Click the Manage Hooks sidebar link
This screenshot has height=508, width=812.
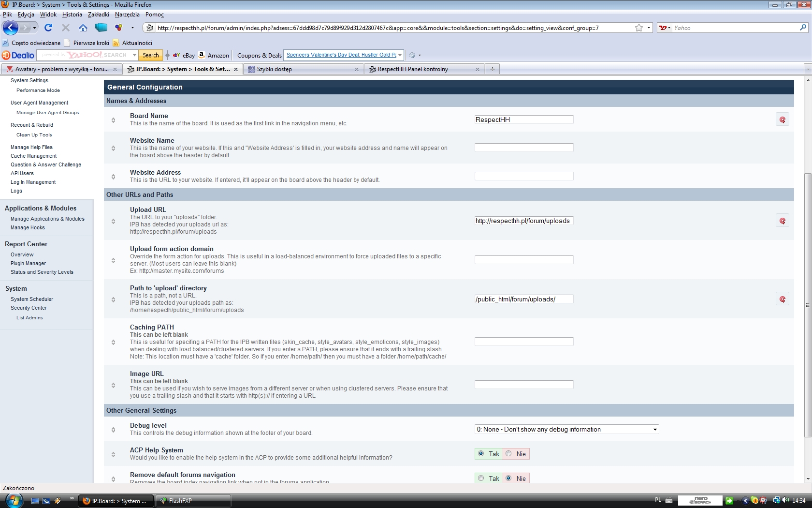[28, 227]
